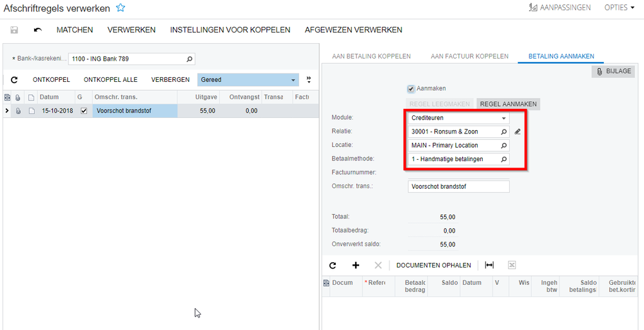
Task: Open the OPTIES dropdown
Action: point(620,7)
